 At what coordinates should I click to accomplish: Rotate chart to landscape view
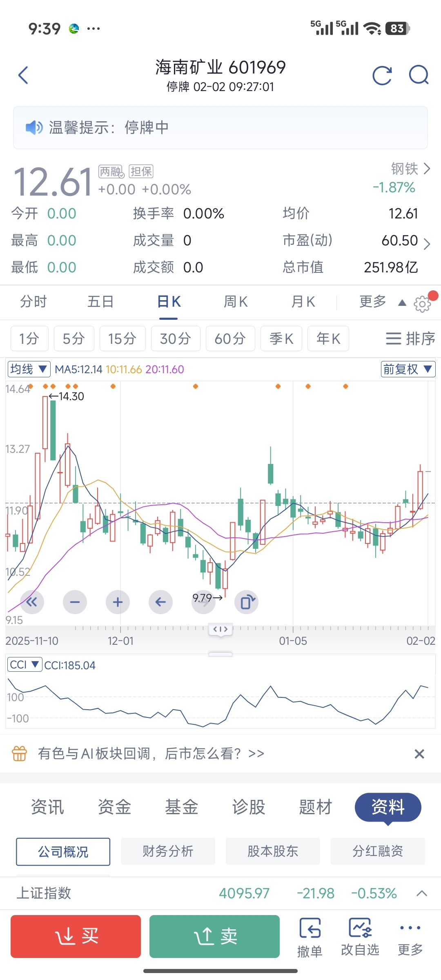click(x=247, y=602)
